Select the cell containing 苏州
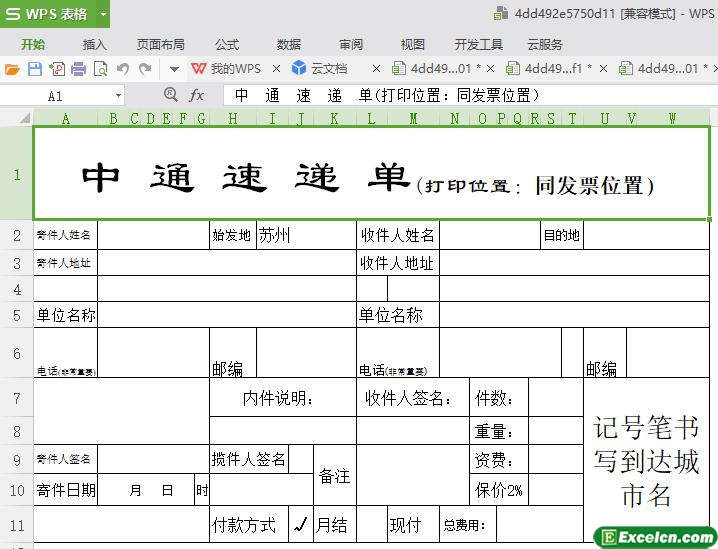This screenshot has width=718, height=549. [x=306, y=236]
